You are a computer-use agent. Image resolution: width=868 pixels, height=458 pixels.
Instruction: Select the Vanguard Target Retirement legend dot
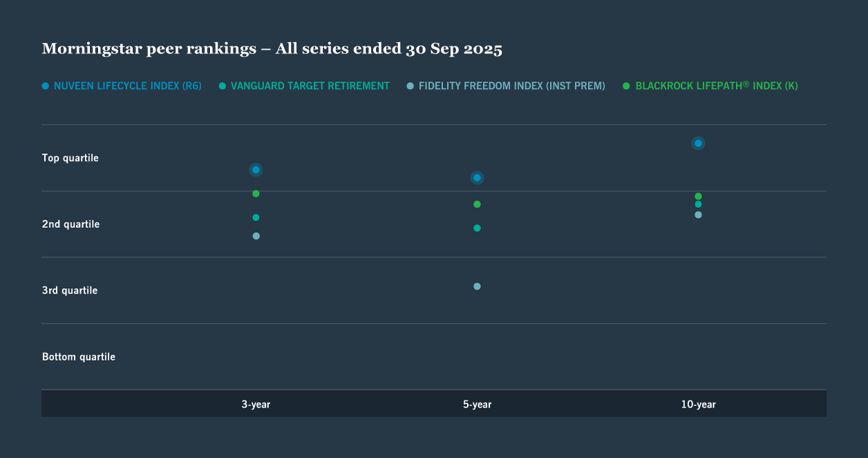coord(221,86)
